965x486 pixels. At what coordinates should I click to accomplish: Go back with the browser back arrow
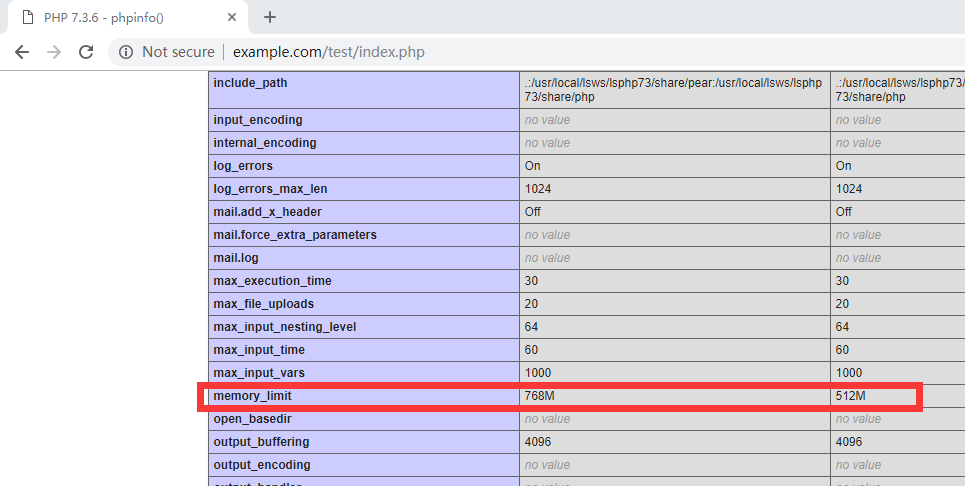pyautogui.click(x=22, y=52)
